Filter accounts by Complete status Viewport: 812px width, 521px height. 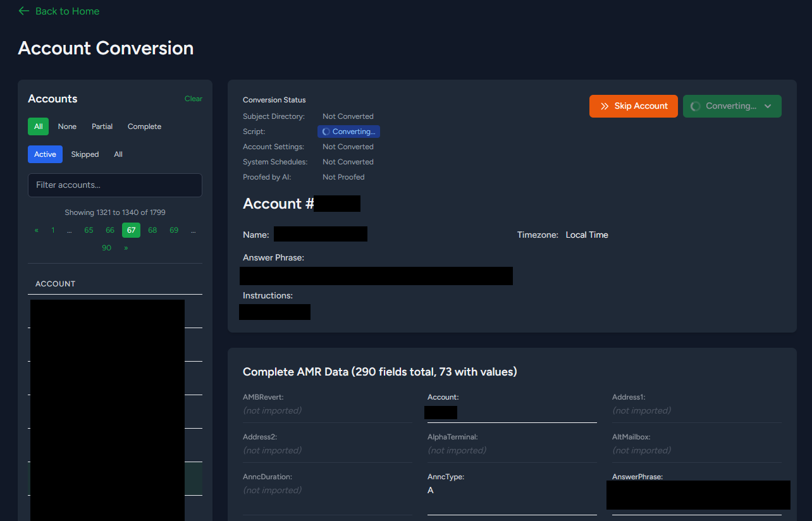(x=144, y=126)
